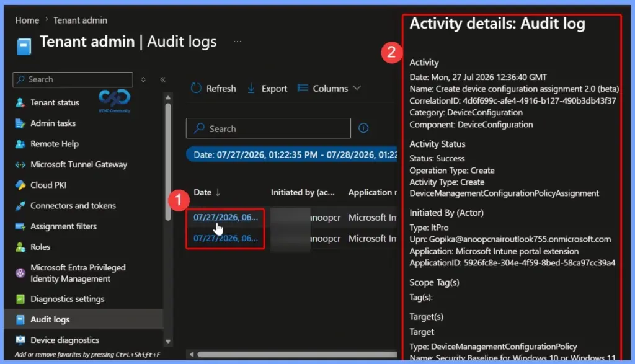Open more options ellipsis next to title
635x364 pixels.
tap(238, 42)
